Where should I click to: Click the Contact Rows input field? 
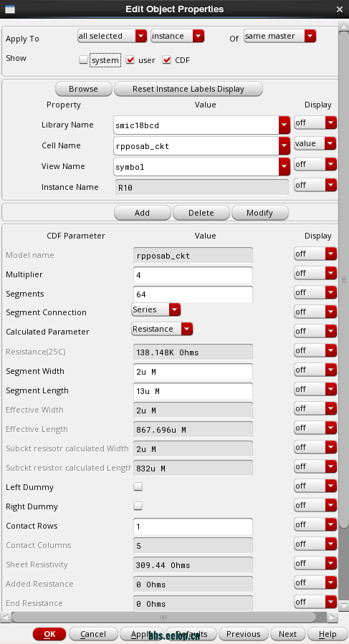[193, 526]
